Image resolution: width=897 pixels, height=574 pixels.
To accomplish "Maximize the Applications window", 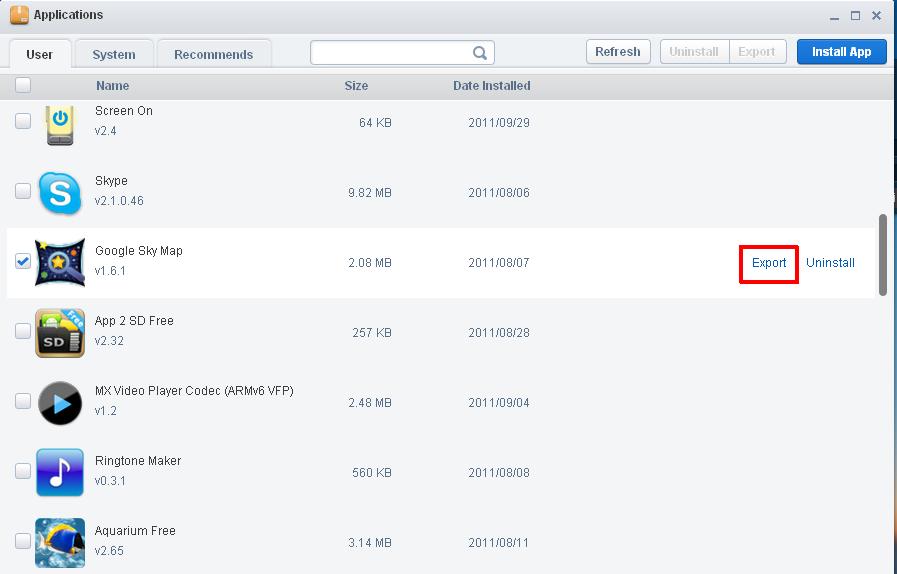I will click(855, 16).
